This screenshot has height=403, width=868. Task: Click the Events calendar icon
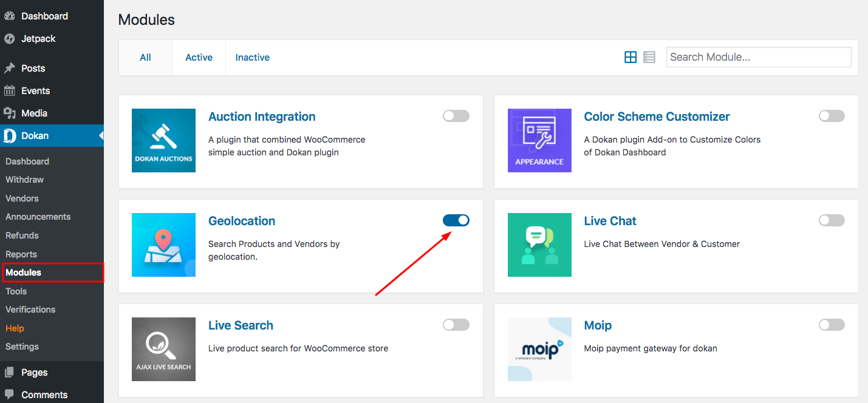(9, 91)
